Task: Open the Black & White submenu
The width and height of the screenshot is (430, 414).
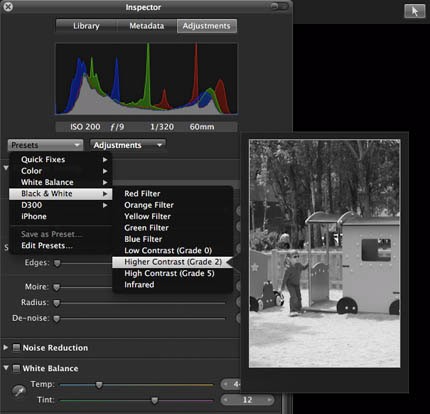Action: click(x=61, y=194)
